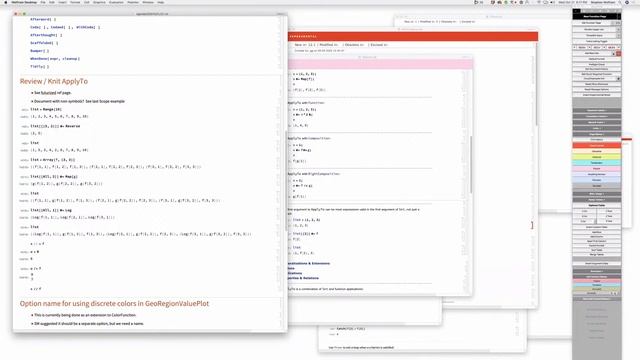Expand the Properties & Relations section

tap(303, 278)
